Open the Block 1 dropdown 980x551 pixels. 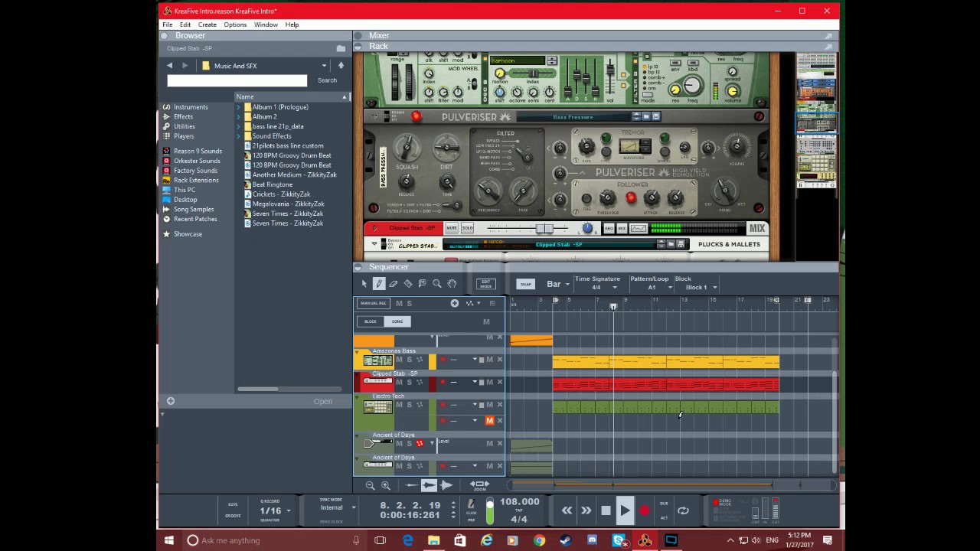714,288
